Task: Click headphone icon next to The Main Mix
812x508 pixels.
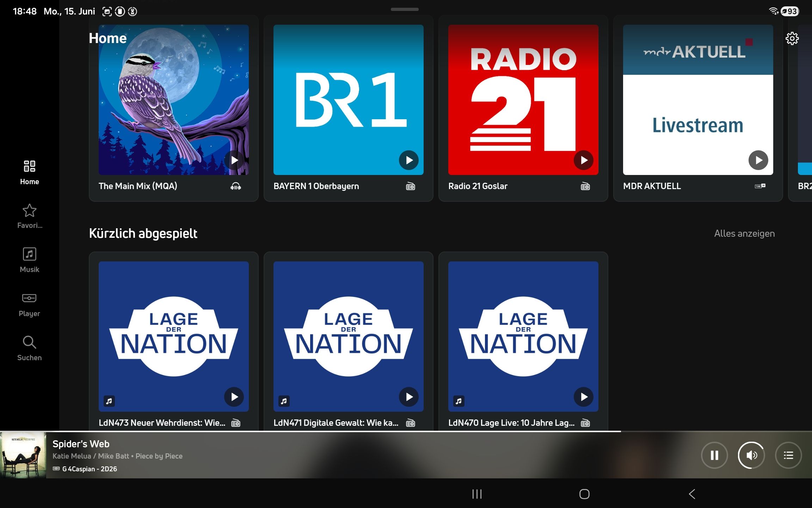Action: [x=236, y=186]
